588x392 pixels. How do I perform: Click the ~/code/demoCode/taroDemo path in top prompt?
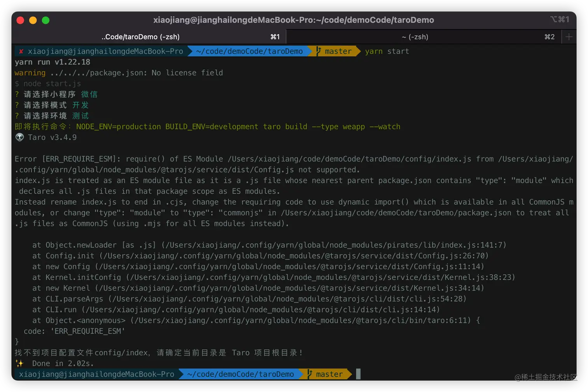click(x=249, y=51)
